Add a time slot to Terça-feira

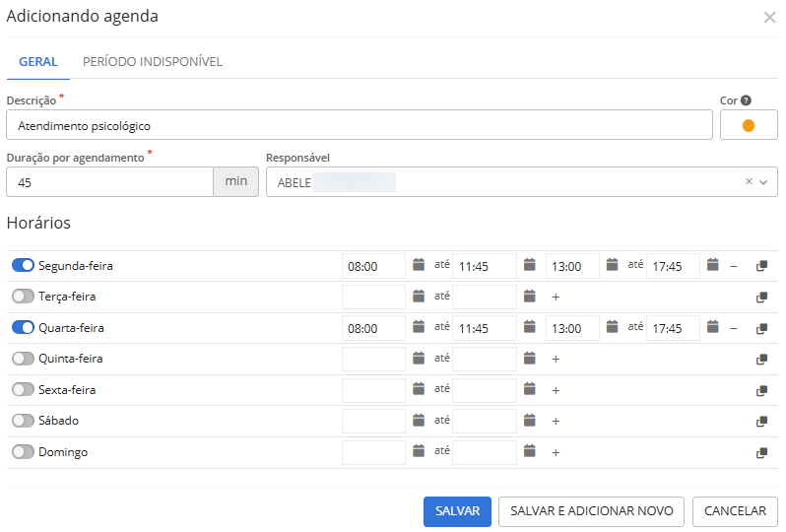tap(556, 297)
